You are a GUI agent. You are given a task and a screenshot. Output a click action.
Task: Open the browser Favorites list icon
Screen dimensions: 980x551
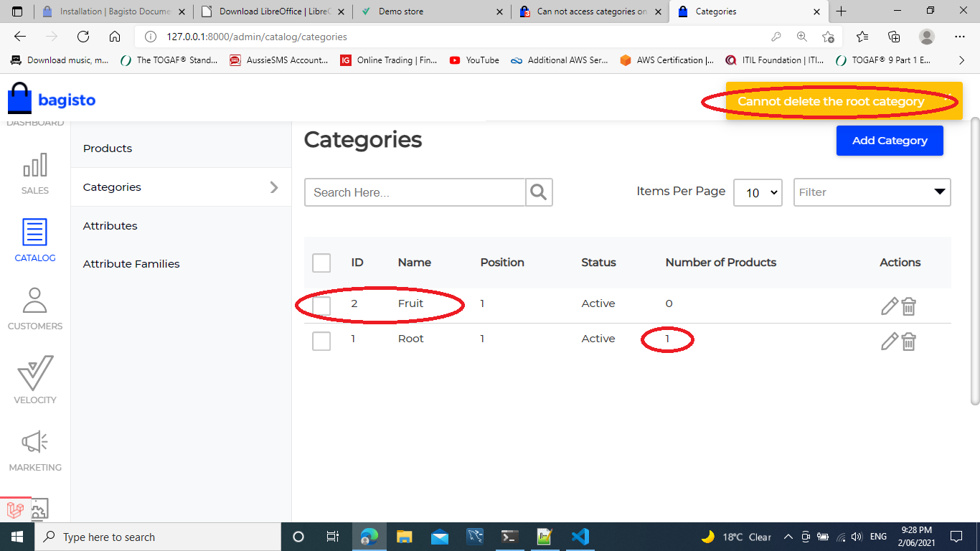point(862,37)
